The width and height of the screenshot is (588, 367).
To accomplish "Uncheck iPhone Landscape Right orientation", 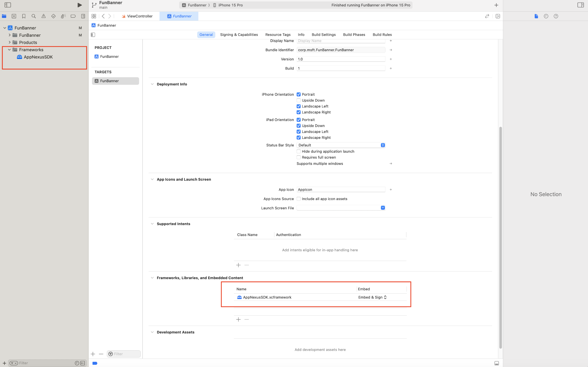I will coord(299,112).
